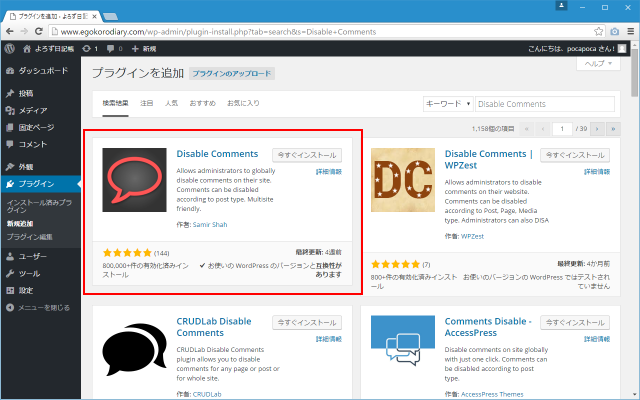Image resolution: width=640 pixels, height=400 pixels.
Task: Click the plus 新規 new item icon
Action: [144, 49]
